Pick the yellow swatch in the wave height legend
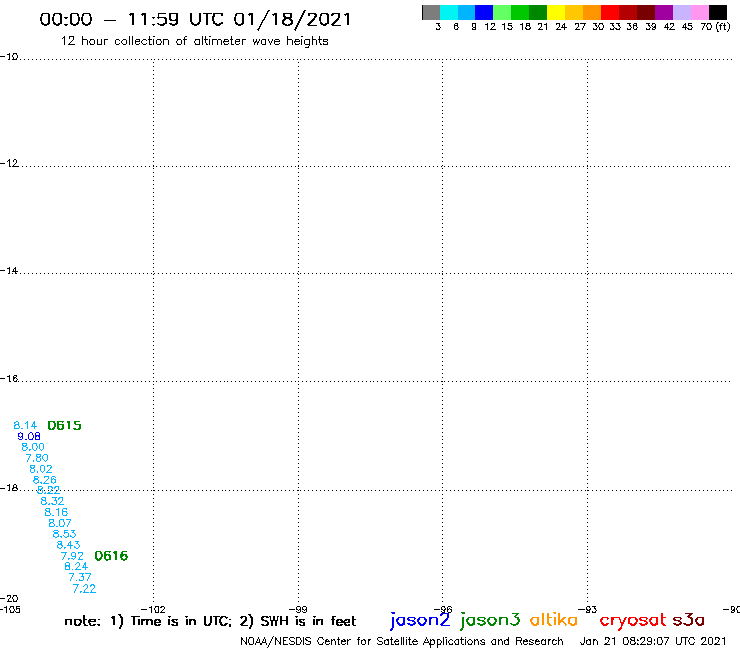 [556, 12]
